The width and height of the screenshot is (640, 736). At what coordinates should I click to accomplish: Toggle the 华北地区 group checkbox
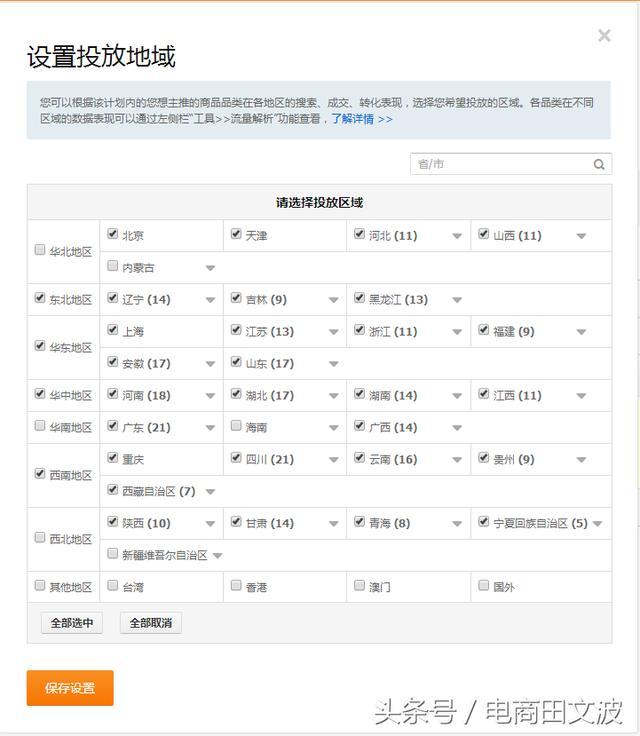(40, 250)
